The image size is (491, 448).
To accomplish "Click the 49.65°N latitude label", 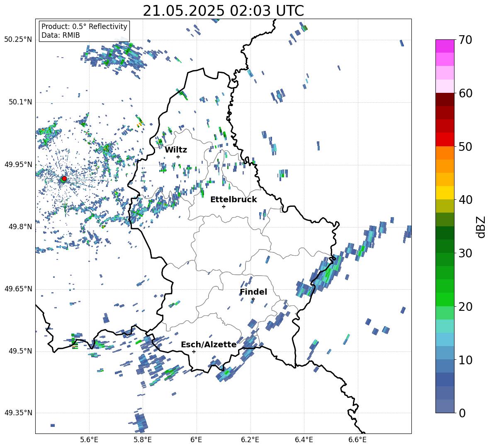I will point(18,289).
